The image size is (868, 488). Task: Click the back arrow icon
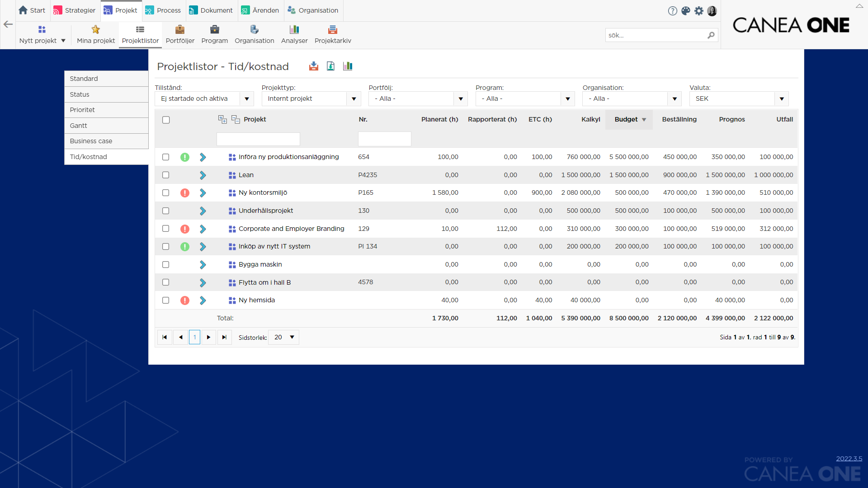pyautogui.click(x=8, y=24)
